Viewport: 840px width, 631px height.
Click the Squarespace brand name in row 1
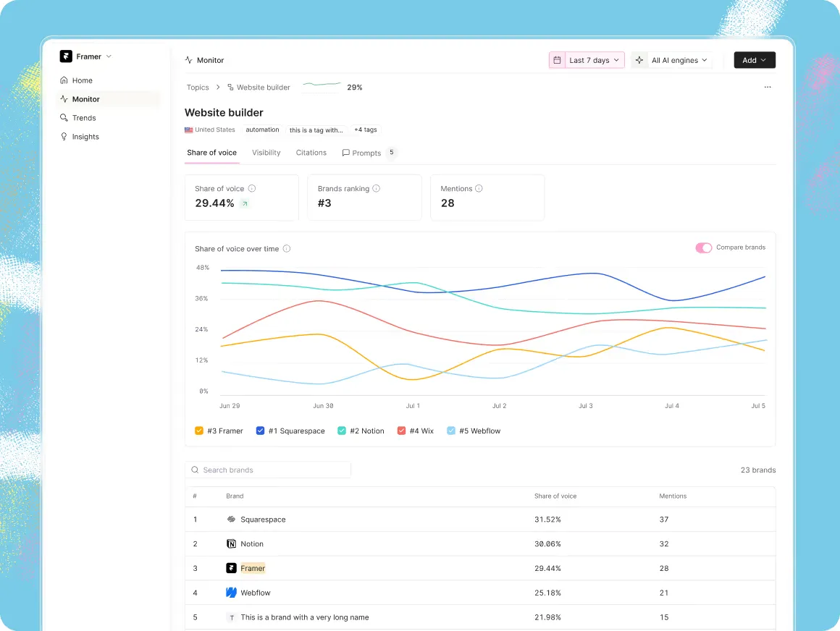click(x=263, y=519)
